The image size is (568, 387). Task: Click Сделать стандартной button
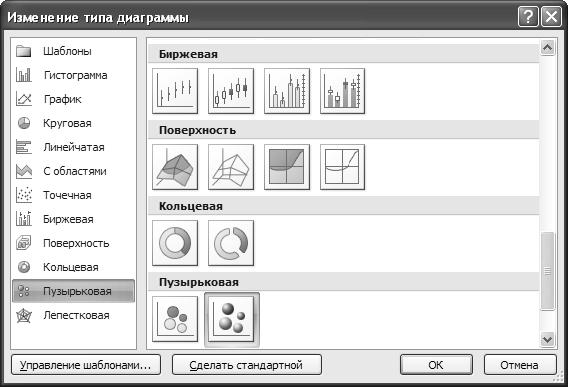pyautogui.click(x=247, y=365)
